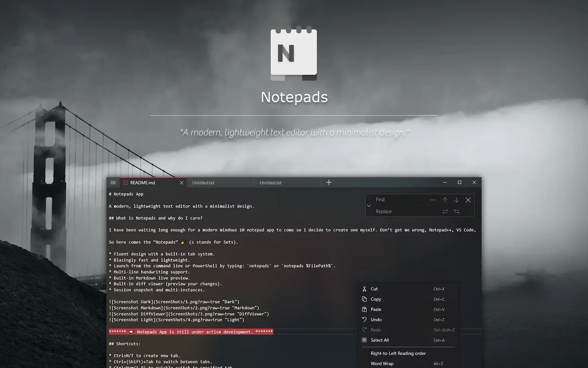Choose Undo from the context menu
The image size is (588, 368).
coord(408,320)
